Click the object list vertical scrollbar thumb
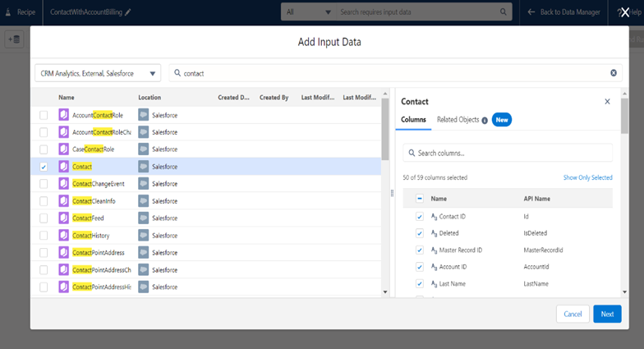Screen dimensions: 644x349 point(384,130)
